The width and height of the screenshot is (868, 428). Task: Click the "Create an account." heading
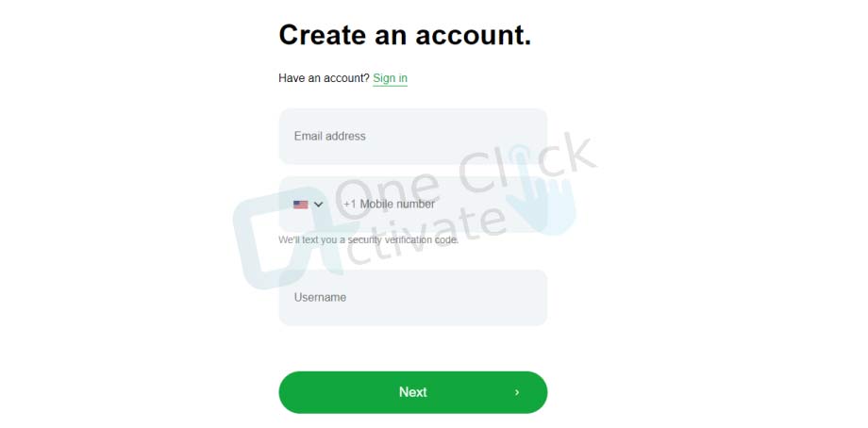405,34
